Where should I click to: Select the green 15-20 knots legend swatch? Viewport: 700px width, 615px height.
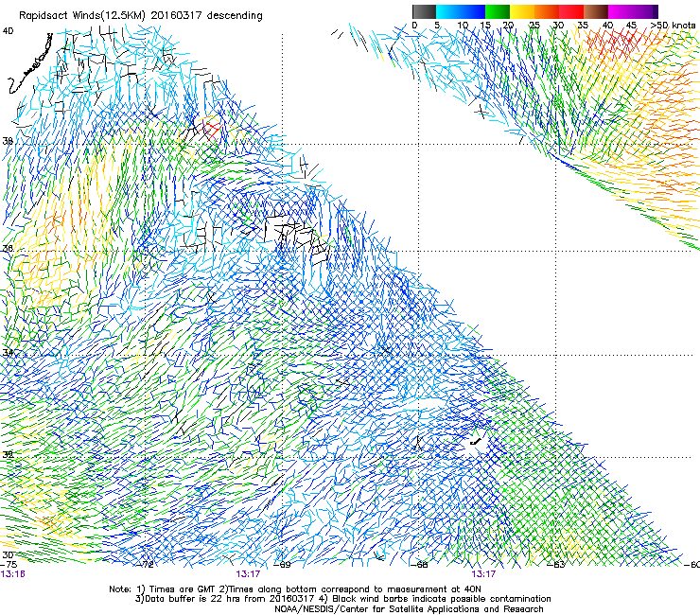point(498,11)
